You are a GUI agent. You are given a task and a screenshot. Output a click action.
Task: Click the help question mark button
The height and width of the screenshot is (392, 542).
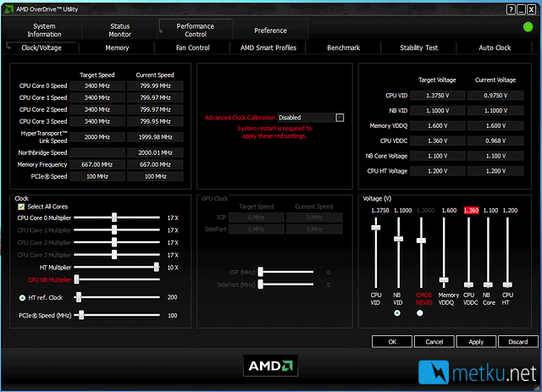(x=511, y=9)
